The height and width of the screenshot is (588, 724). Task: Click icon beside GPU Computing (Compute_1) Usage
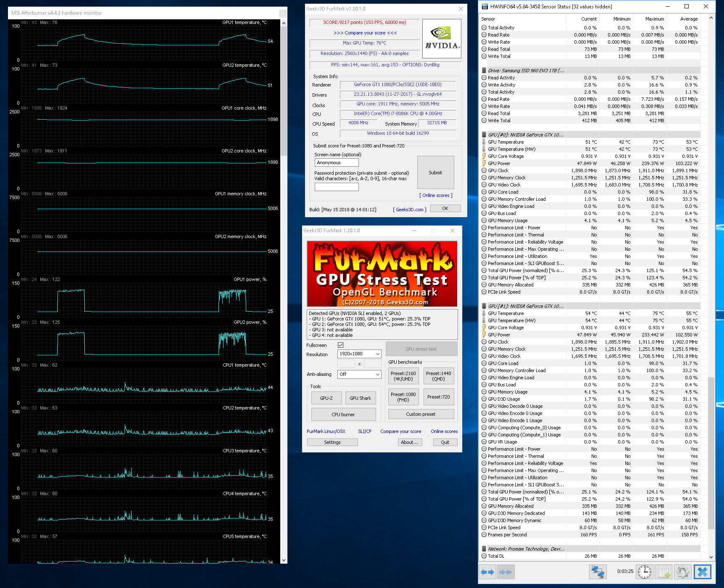point(484,435)
